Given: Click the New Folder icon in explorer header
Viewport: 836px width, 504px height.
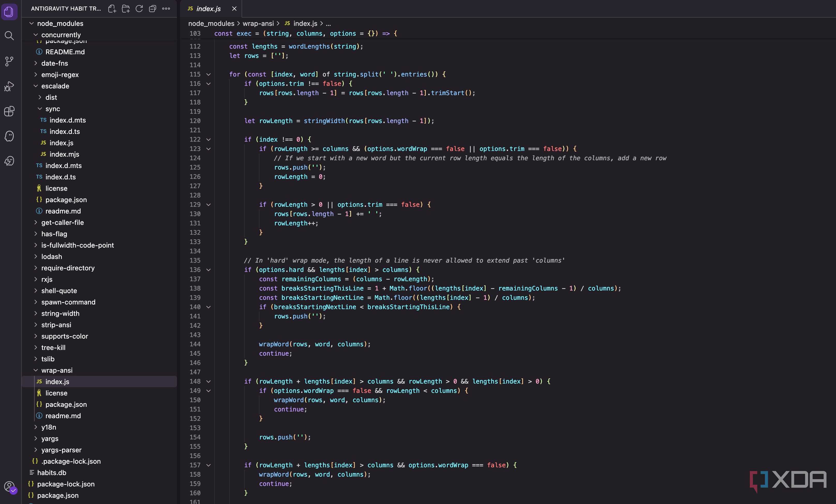Looking at the screenshot, I should tap(125, 9).
